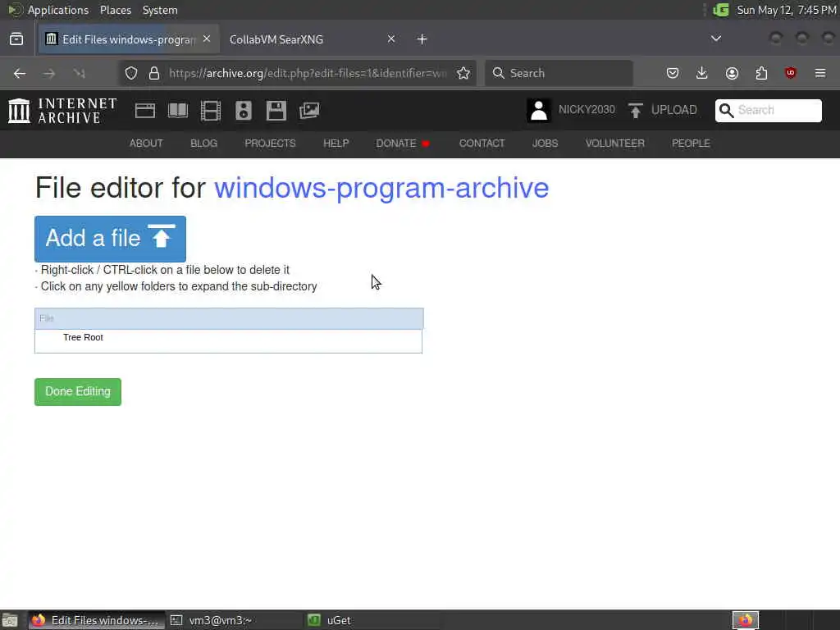The height and width of the screenshot is (630, 840).
Task: Click the Firefox workspace switcher thumbnail
Action: 746,620
